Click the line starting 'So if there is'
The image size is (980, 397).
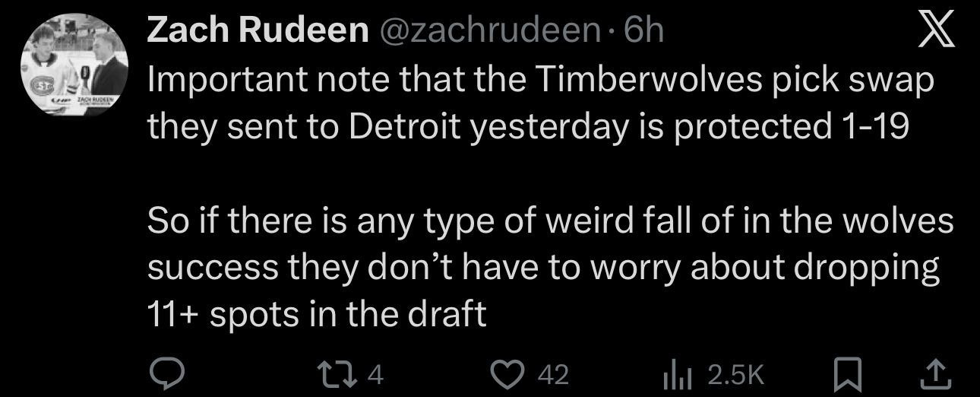point(549,223)
